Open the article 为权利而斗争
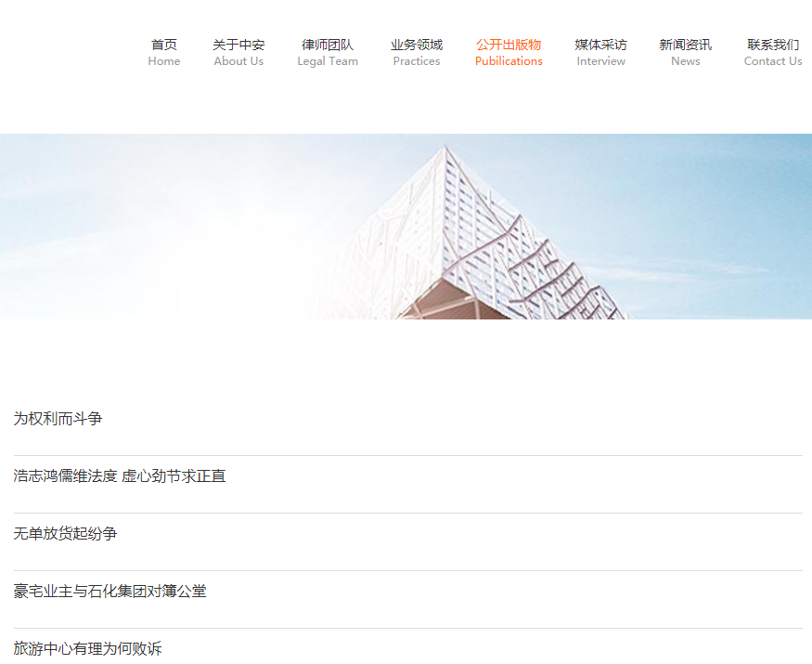 tap(58, 418)
